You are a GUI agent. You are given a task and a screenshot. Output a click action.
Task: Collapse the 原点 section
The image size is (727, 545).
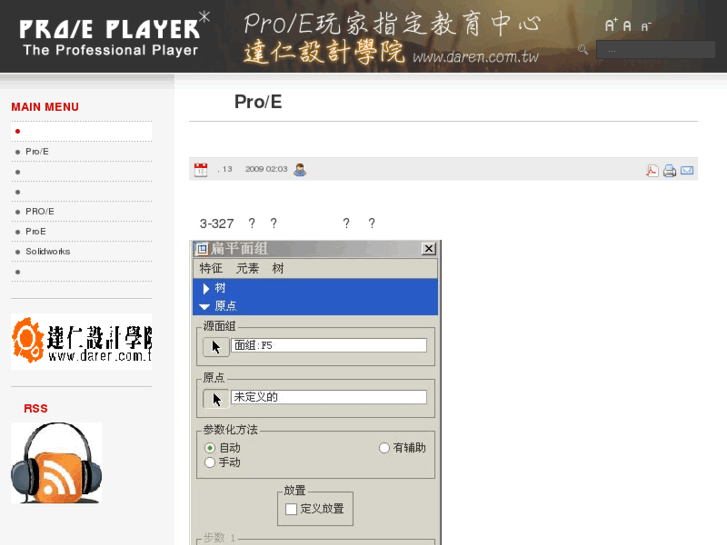pyautogui.click(x=204, y=307)
